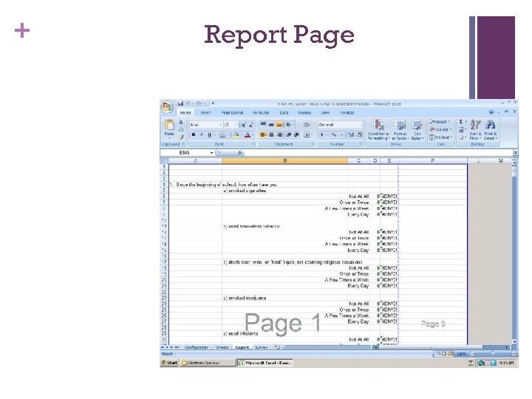Image resolution: width=532 pixels, height=399 pixels.
Task: Open Cell Styles gallery dropdown
Action: pyautogui.click(x=417, y=129)
